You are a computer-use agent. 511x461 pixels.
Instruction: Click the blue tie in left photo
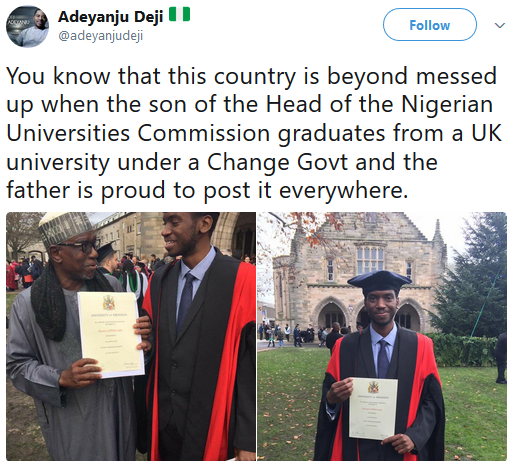(x=186, y=301)
